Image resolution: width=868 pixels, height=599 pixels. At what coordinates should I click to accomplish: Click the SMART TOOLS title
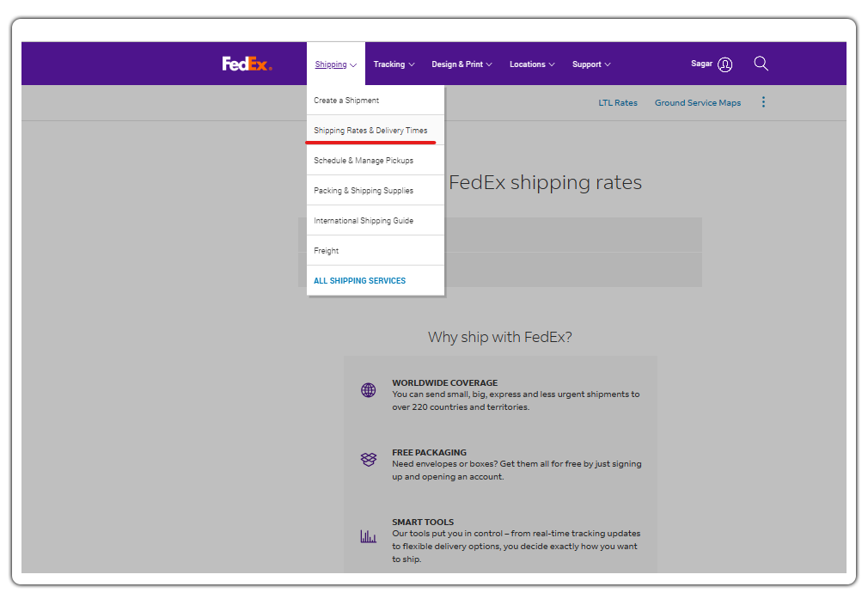point(422,522)
